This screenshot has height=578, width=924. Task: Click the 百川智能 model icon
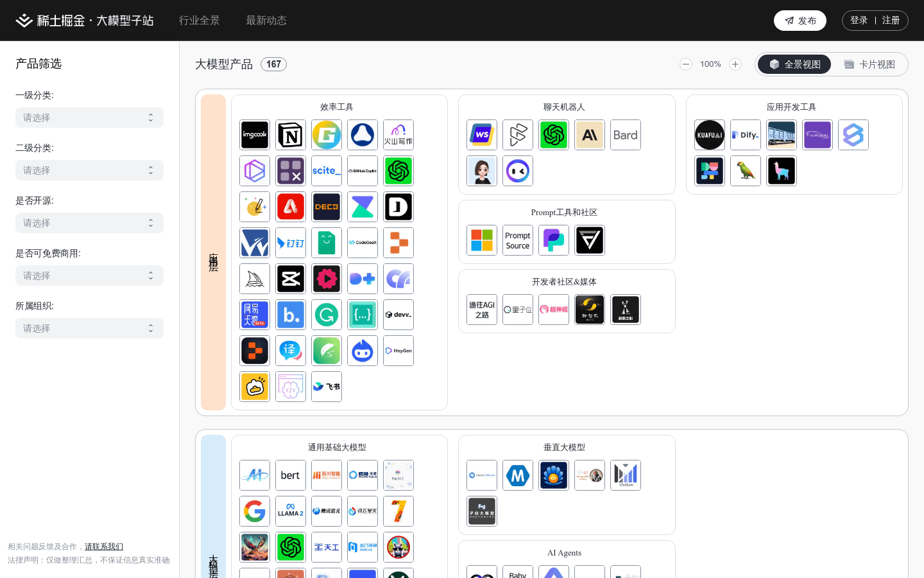[x=327, y=475]
